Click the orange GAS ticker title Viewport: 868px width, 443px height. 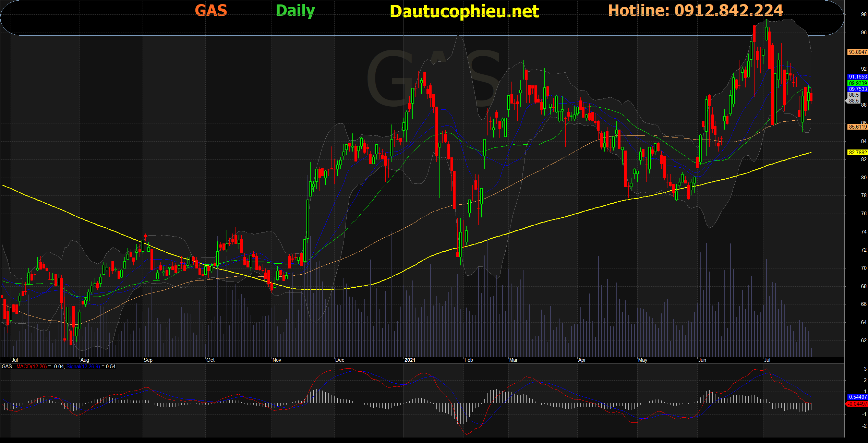click(211, 10)
